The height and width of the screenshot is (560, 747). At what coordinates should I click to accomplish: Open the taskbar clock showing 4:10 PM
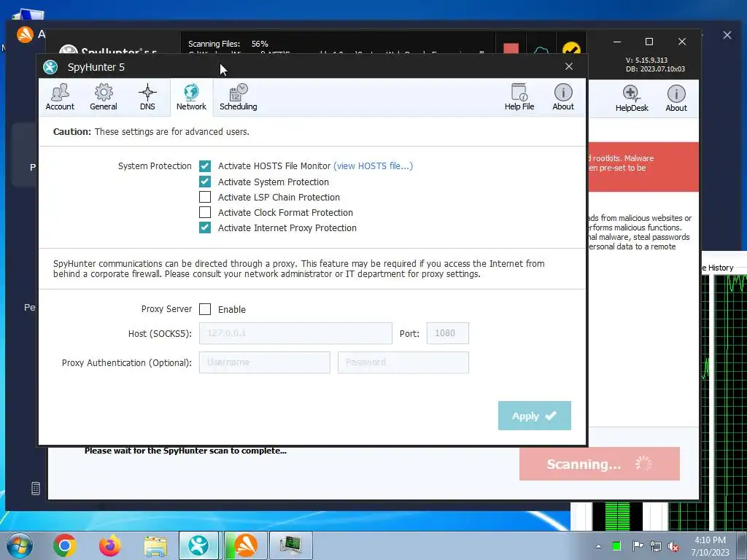coord(710,546)
